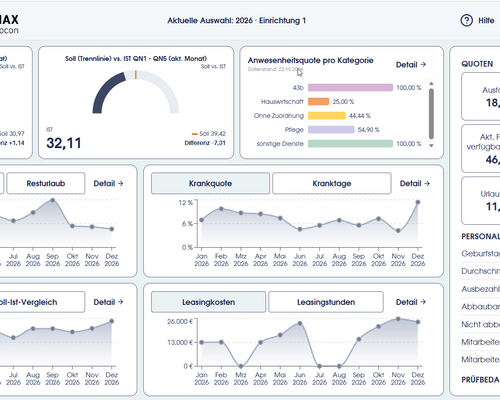Click scrollbar down arrow in Anwesenheitsquote list
Image resolution: width=500 pixels, height=400 pixels.
(x=431, y=146)
